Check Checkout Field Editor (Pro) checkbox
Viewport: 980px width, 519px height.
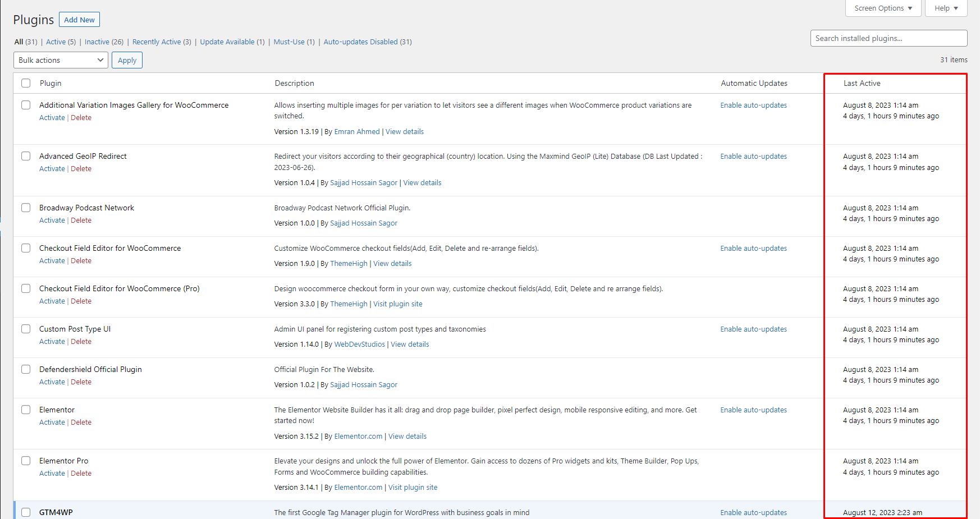[x=26, y=288]
